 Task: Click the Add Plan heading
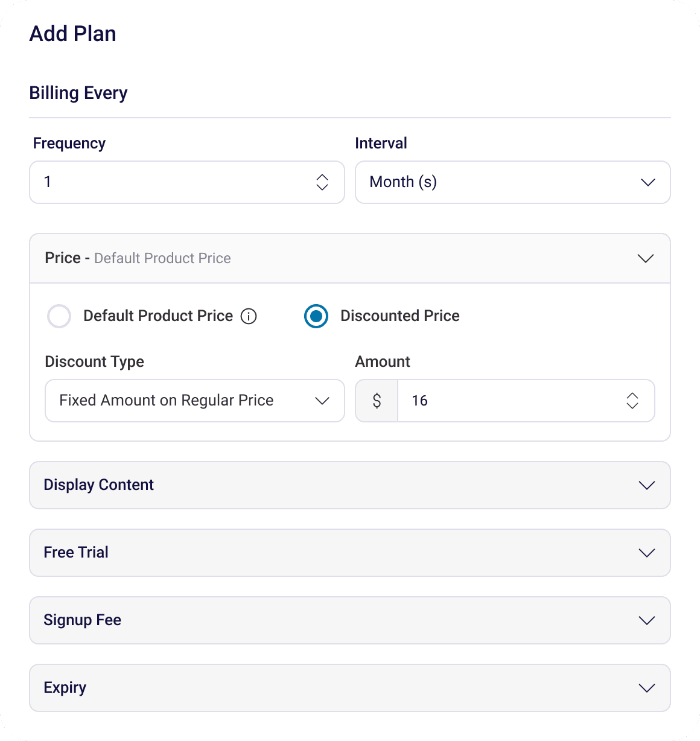tap(72, 33)
